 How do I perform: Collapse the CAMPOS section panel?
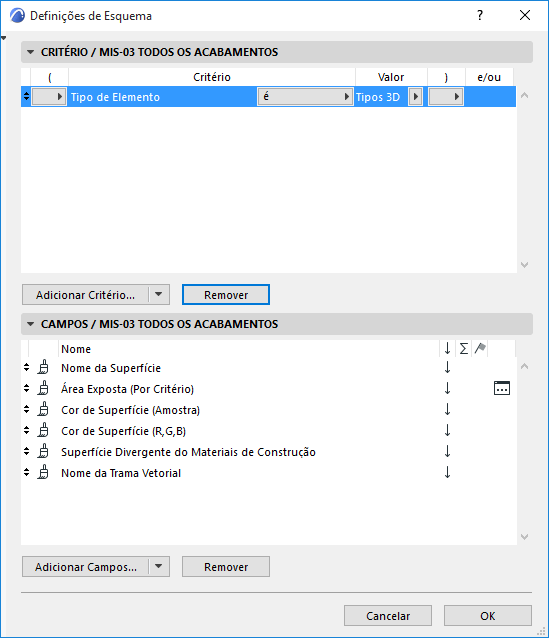(30, 324)
